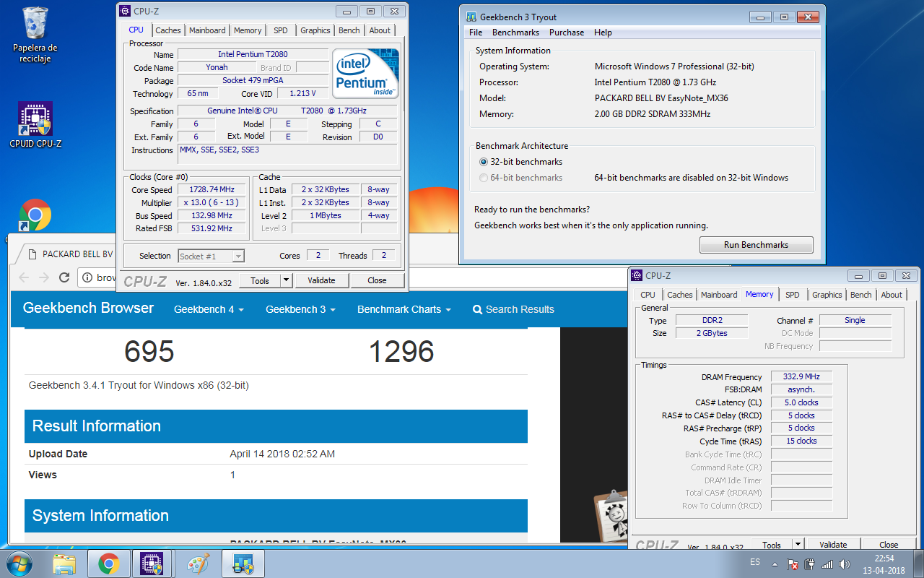This screenshot has height=578, width=924.
Task: Click the title bar icon of the CPU-Z memory window
Action: pos(636,275)
